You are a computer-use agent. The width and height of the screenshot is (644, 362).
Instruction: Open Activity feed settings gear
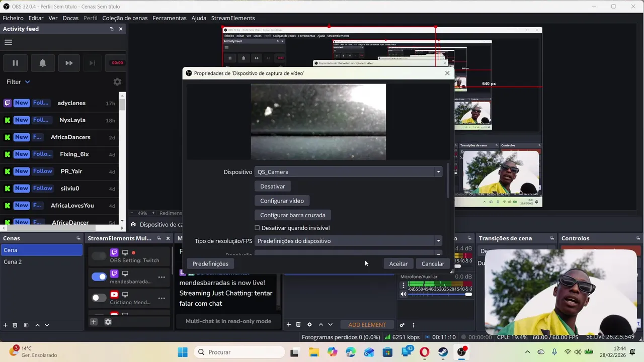pyautogui.click(x=117, y=81)
